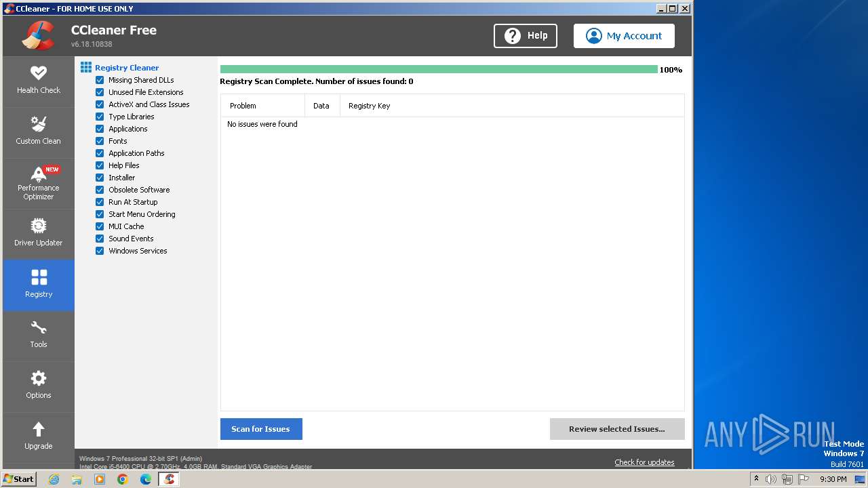Click version text v6.18.10838
This screenshot has width=868, height=488.
(x=92, y=44)
